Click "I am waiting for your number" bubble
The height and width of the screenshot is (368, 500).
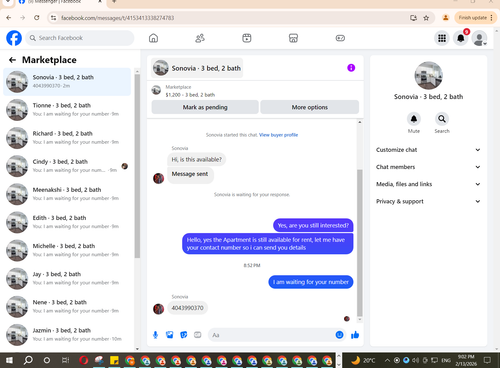311,282
